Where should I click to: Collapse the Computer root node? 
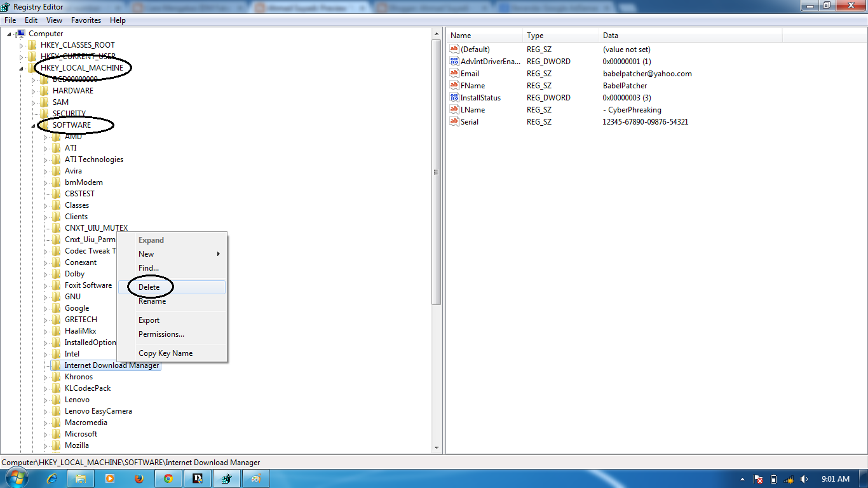pos(9,34)
